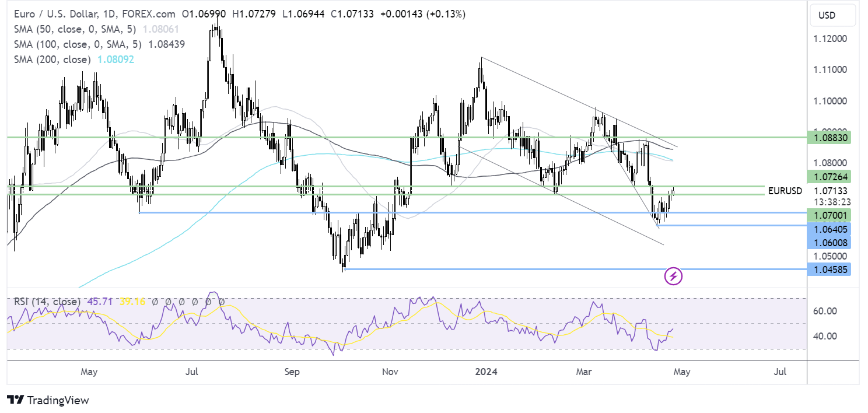Click the 1.08830 green price label
The image size is (868, 413).
pos(829,138)
